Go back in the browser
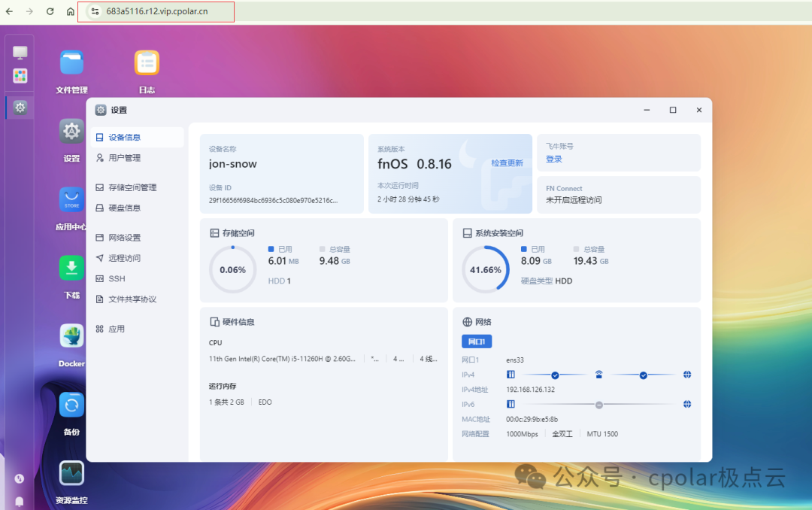Screen dimensions: 812x510 [x=9, y=11]
